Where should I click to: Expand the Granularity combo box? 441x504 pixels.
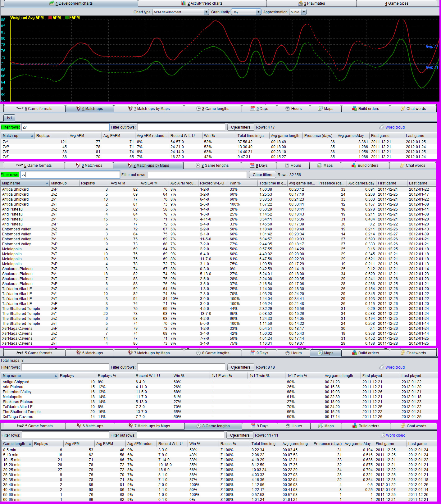[x=258, y=12]
